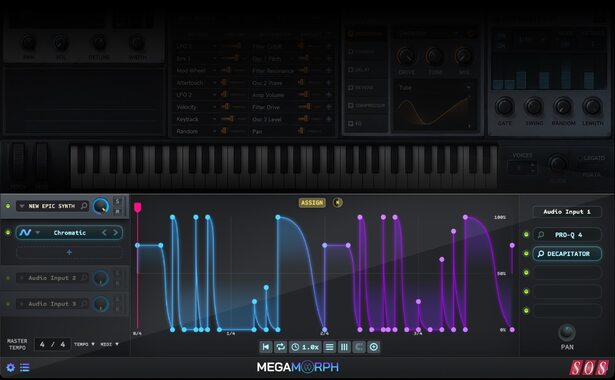Viewport: 615px width, 380px height.
Task: Select previous curve preset arrow next to Chromatic
Action: coord(104,233)
